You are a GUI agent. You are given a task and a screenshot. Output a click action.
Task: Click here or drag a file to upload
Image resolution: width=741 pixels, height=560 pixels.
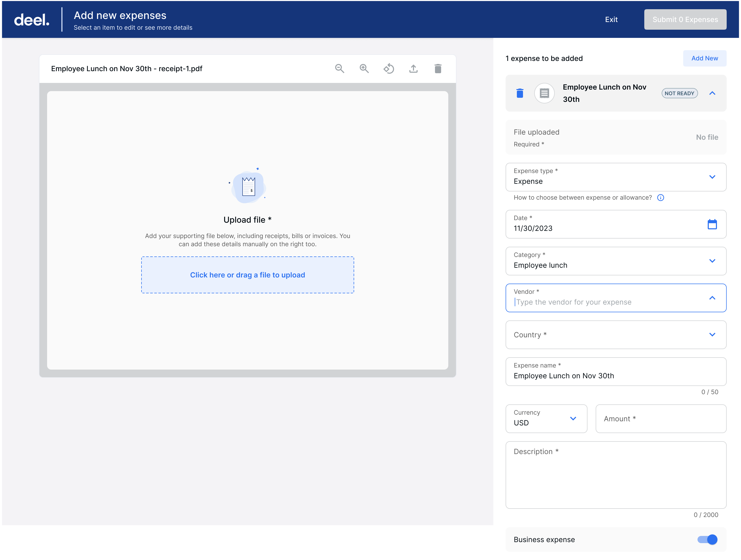248,275
